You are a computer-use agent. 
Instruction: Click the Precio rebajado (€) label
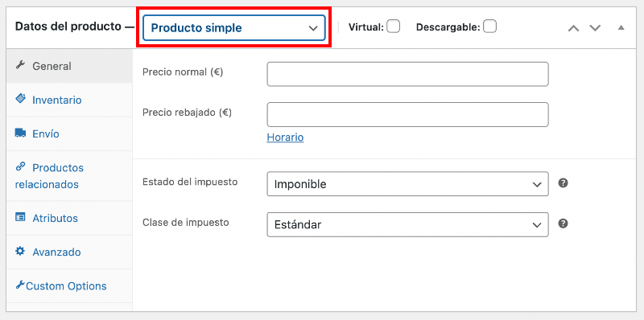pyautogui.click(x=187, y=112)
